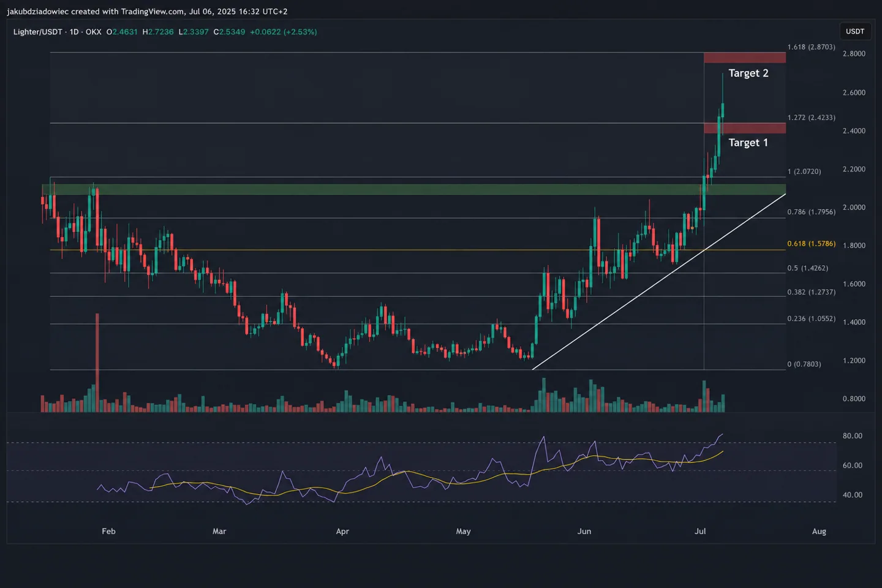Select the Target 1 text label

(748, 143)
